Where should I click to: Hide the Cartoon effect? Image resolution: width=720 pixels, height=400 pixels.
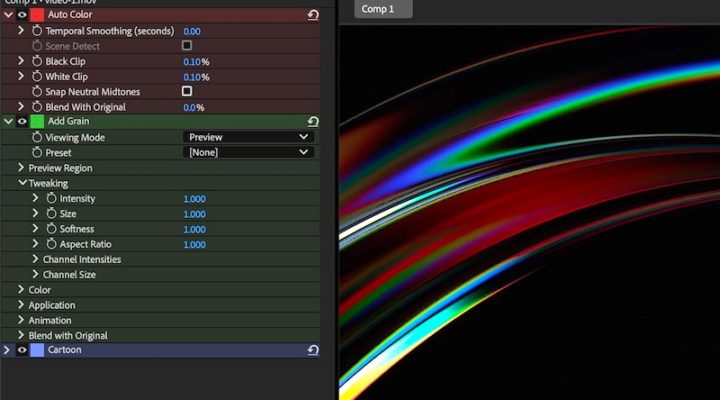coord(22,350)
